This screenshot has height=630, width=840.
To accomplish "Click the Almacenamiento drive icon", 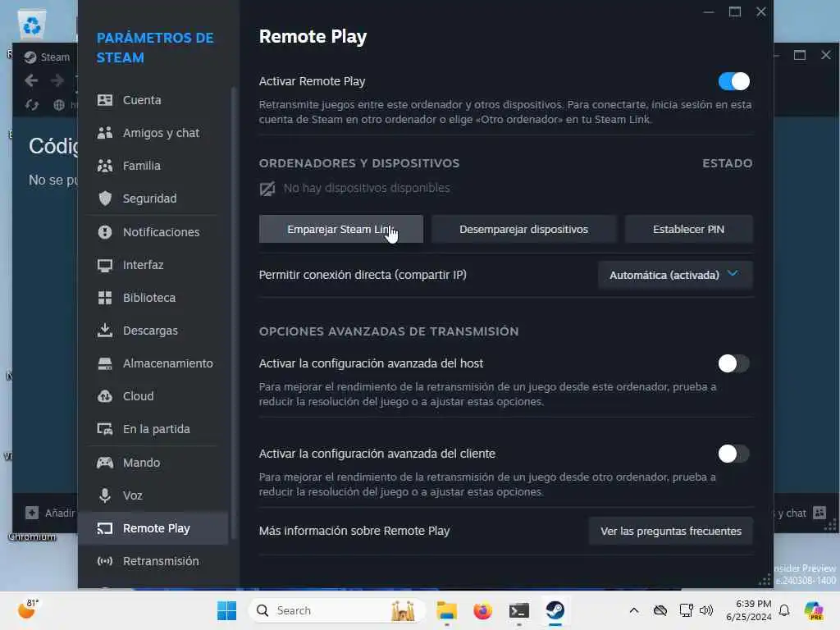I will pos(105,363).
